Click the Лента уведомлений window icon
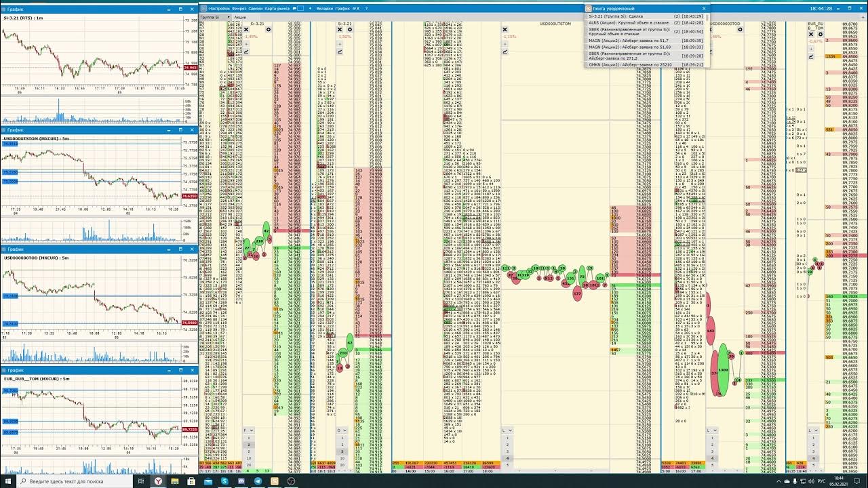 point(588,8)
